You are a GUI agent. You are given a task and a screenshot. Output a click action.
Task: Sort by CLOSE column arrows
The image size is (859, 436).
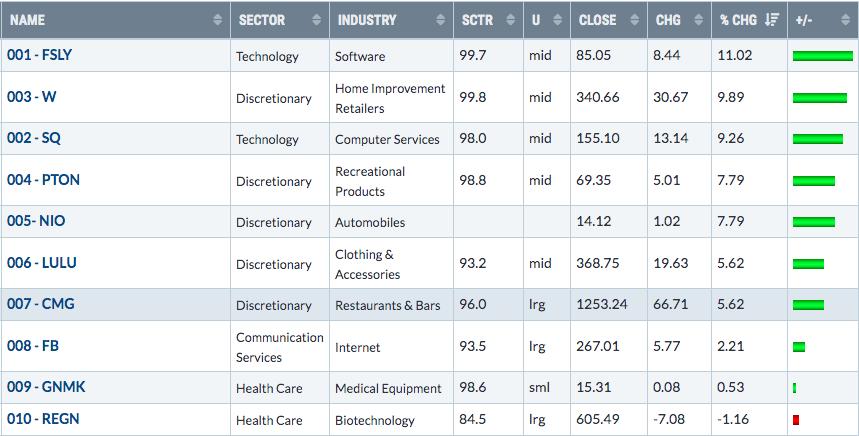(634, 20)
